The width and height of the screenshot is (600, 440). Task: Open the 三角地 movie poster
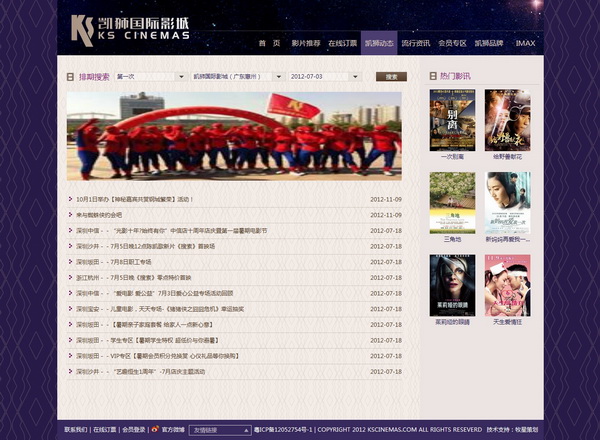452,203
